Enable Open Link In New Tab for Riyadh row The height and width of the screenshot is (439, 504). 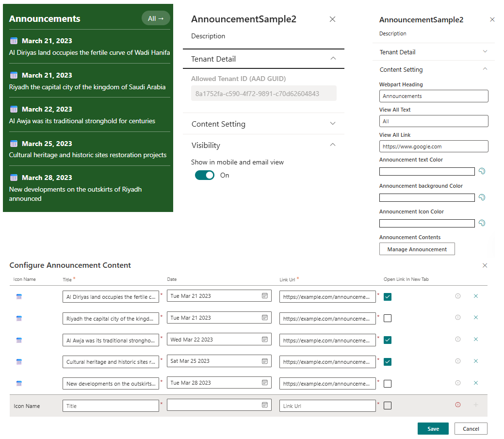point(387,318)
